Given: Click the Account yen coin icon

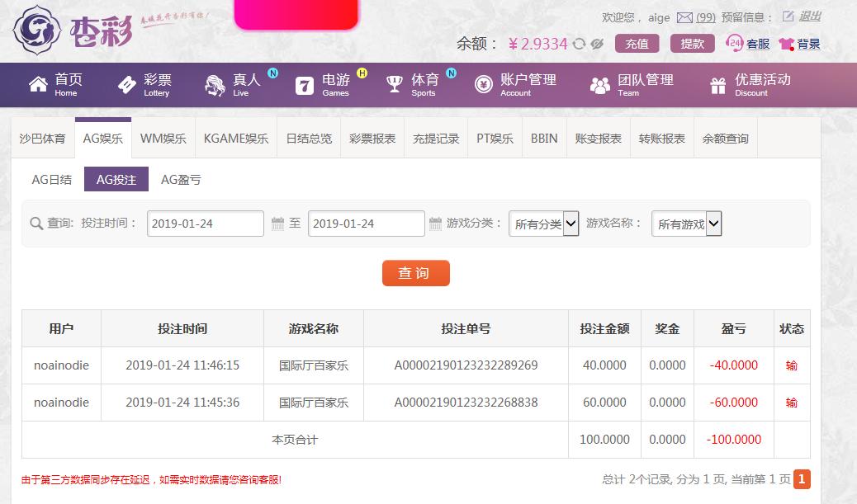Looking at the screenshot, I should pos(484,85).
